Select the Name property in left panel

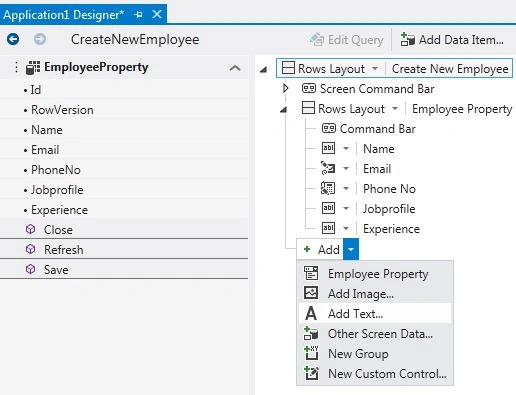[47, 130]
